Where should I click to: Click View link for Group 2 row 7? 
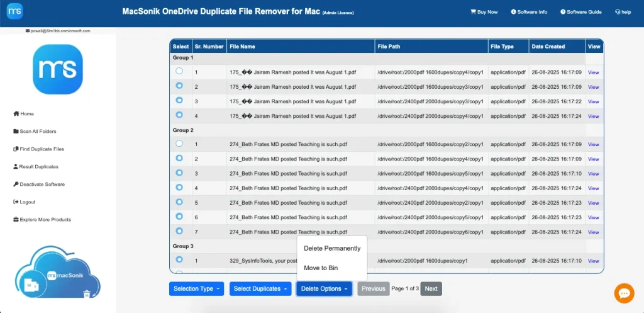pyautogui.click(x=593, y=232)
